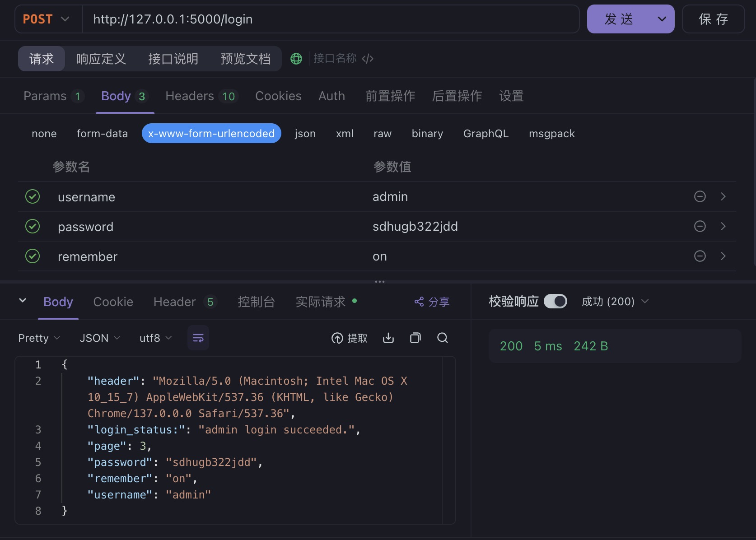Select the json body type

pos(305,134)
